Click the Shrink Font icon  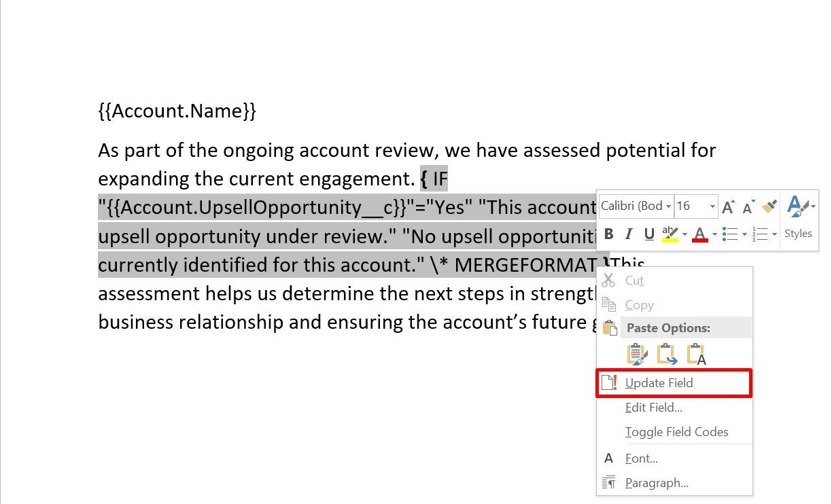[749, 206]
